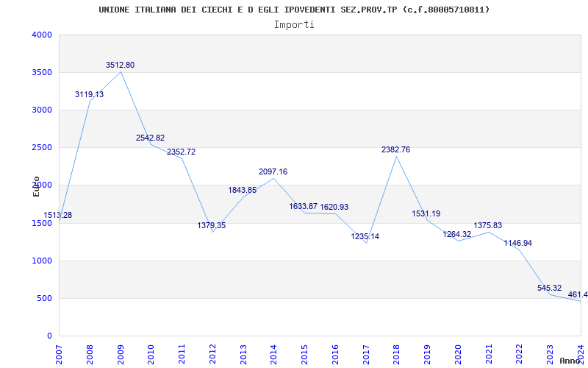Click the Euro y-axis title
The width and height of the screenshot is (588, 368).
[x=36, y=187]
